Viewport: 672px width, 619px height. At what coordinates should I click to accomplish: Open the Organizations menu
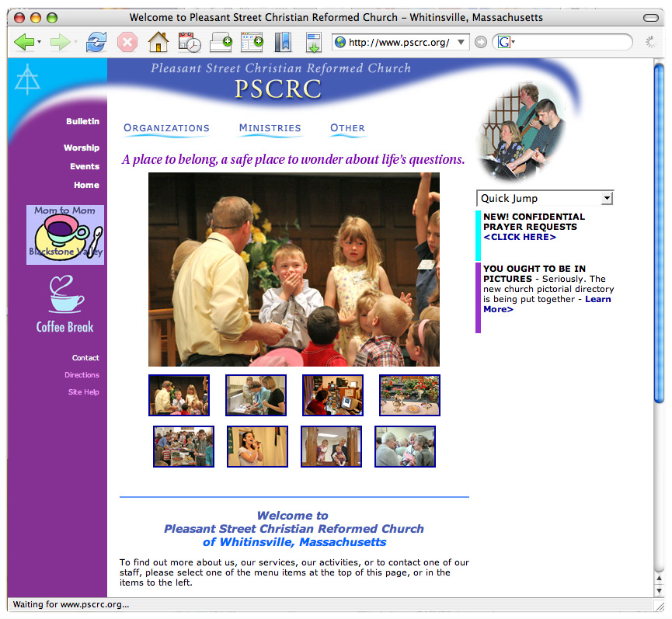pos(166,128)
